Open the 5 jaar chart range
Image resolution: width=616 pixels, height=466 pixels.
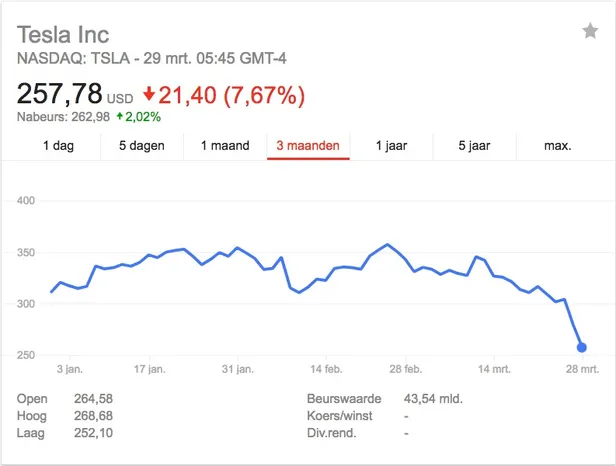click(474, 146)
